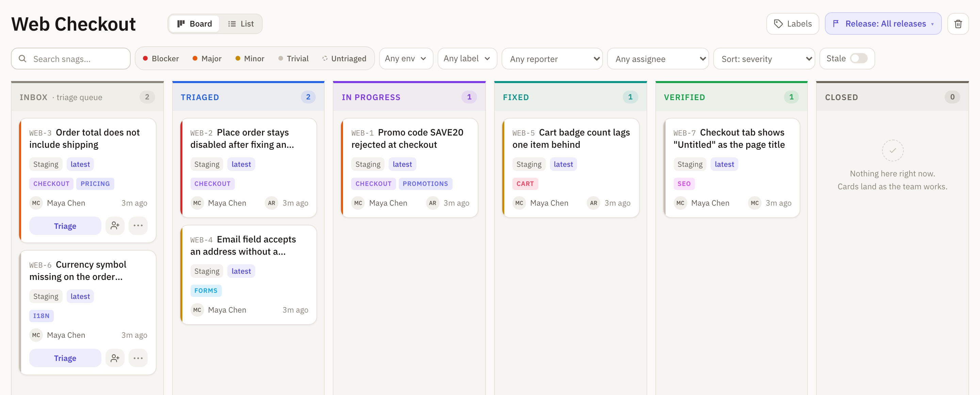This screenshot has height=395, width=980.
Task: Open more options on WEB-6 card
Action: coord(138,358)
